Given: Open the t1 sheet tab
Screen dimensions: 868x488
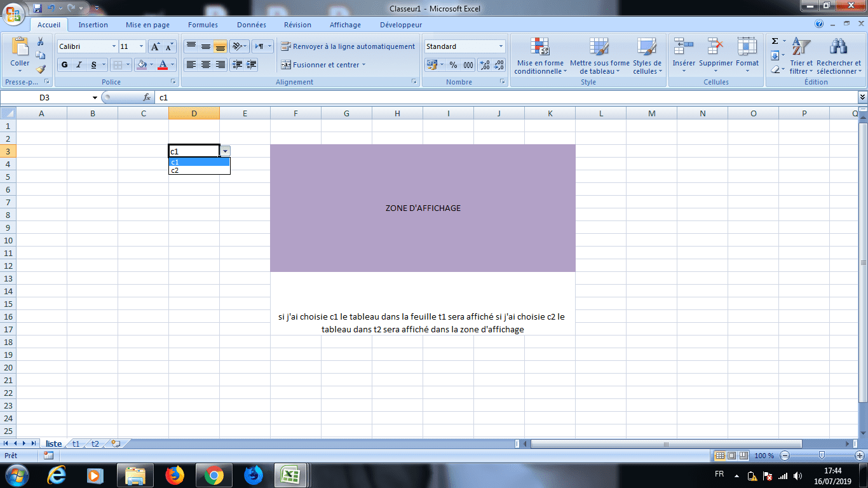Looking at the screenshot, I should tap(76, 444).
